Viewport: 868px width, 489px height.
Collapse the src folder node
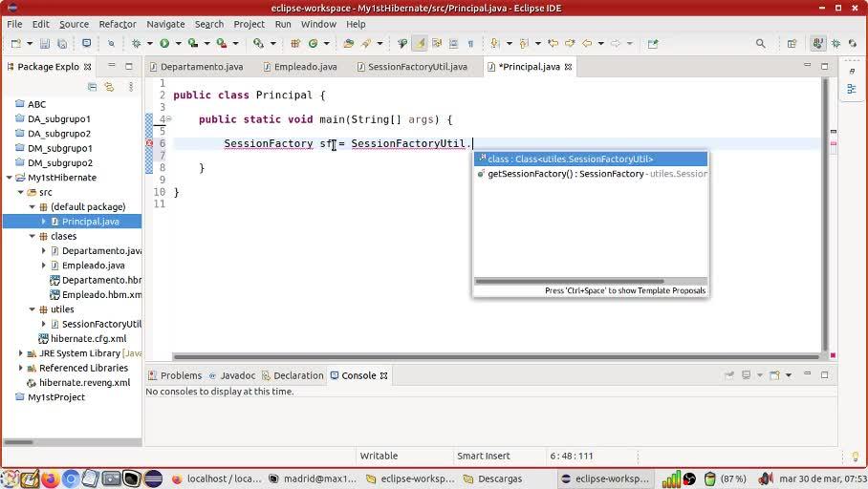coord(20,193)
